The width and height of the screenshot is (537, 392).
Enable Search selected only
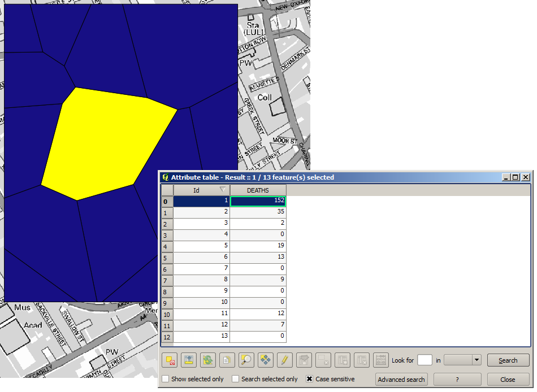point(235,379)
